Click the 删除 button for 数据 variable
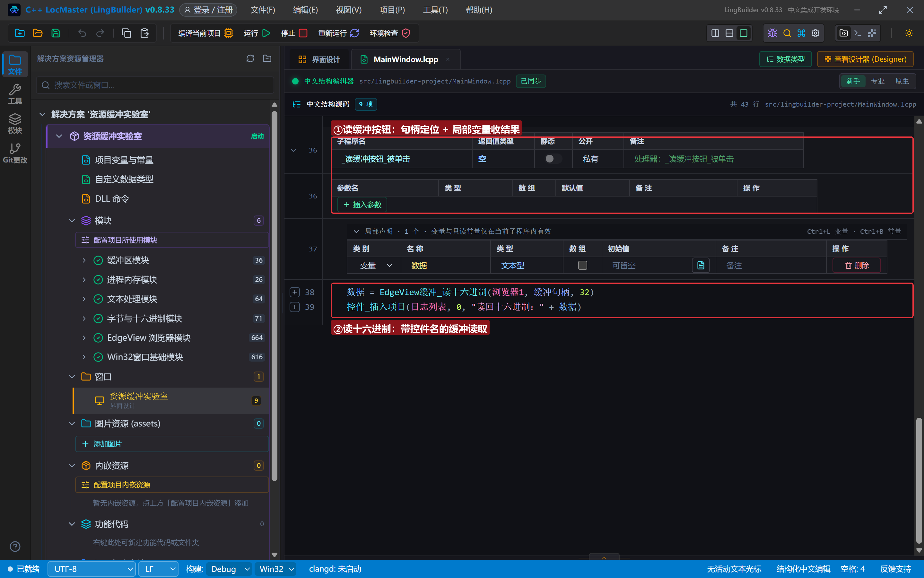 click(856, 265)
